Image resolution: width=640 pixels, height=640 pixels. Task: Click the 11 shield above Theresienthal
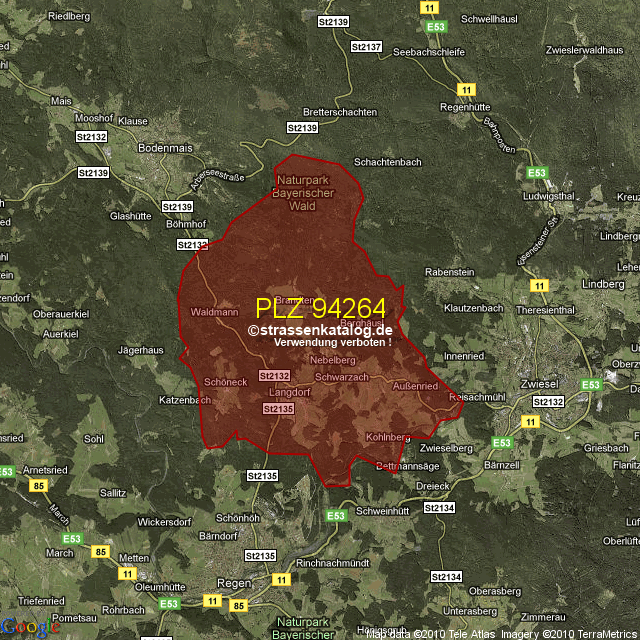(x=540, y=286)
